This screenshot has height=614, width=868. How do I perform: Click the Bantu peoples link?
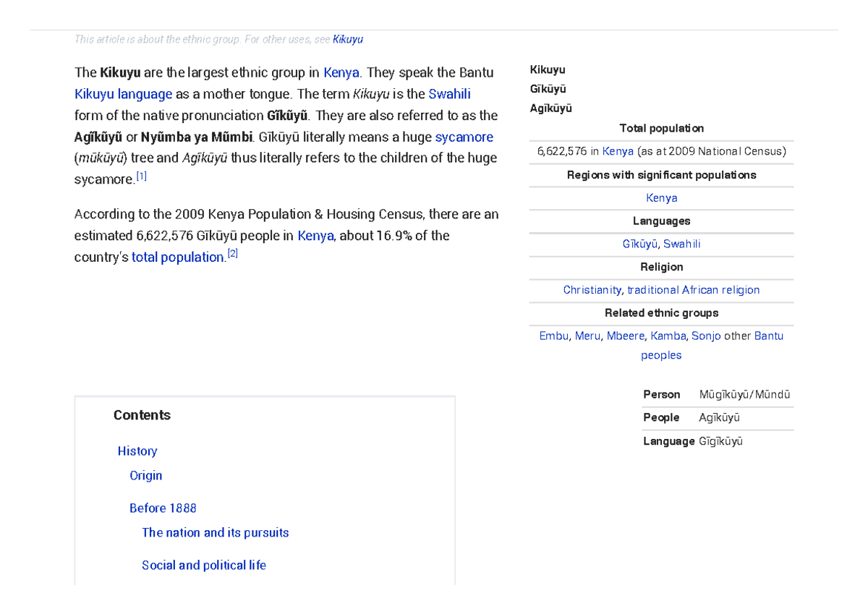[x=769, y=336]
